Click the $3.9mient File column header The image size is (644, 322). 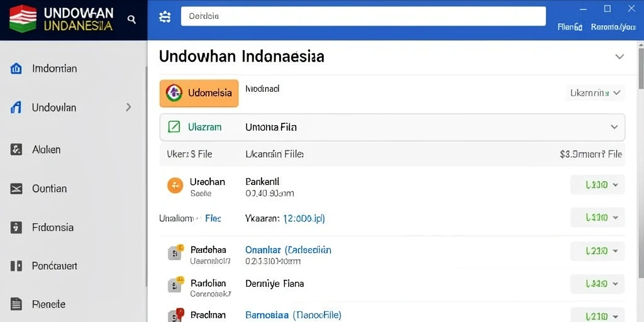(x=591, y=155)
